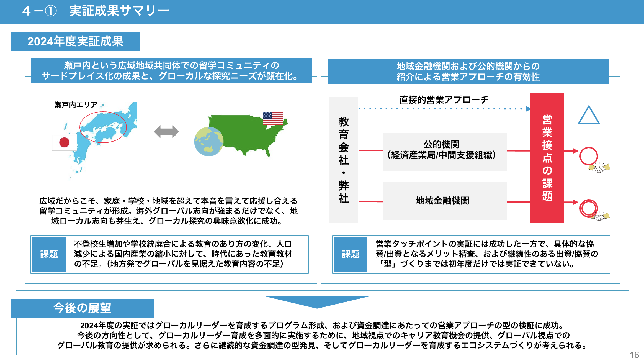Click the globe illustration
This screenshot has height=363, width=644.
point(209,142)
